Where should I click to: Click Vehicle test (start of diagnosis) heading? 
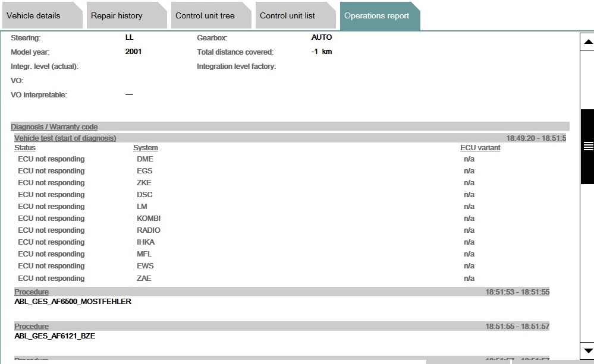65,138
